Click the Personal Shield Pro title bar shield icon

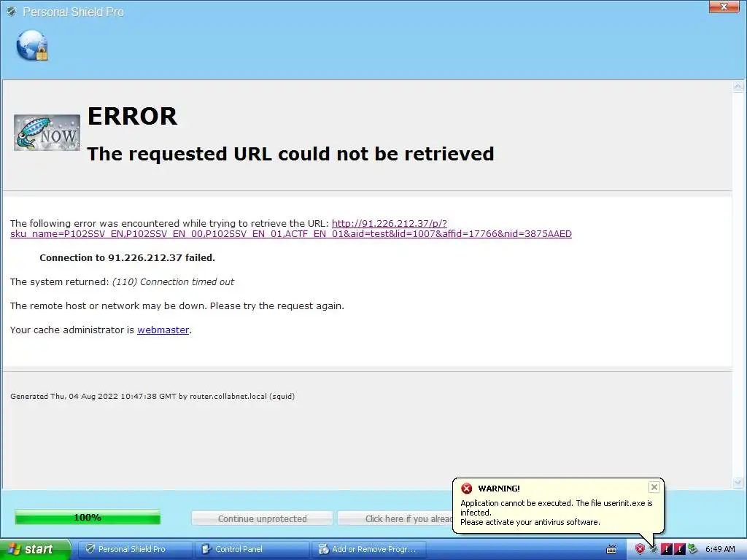(x=12, y=12)
